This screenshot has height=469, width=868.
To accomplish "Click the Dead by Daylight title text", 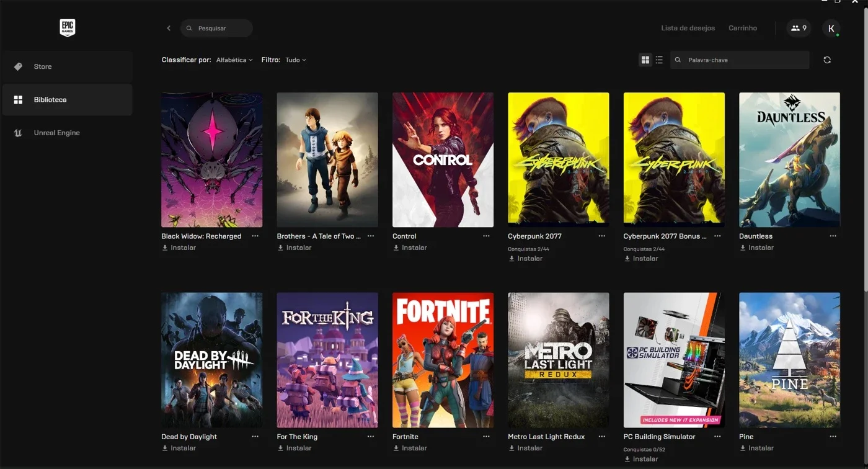I will [x=189, y=437].
